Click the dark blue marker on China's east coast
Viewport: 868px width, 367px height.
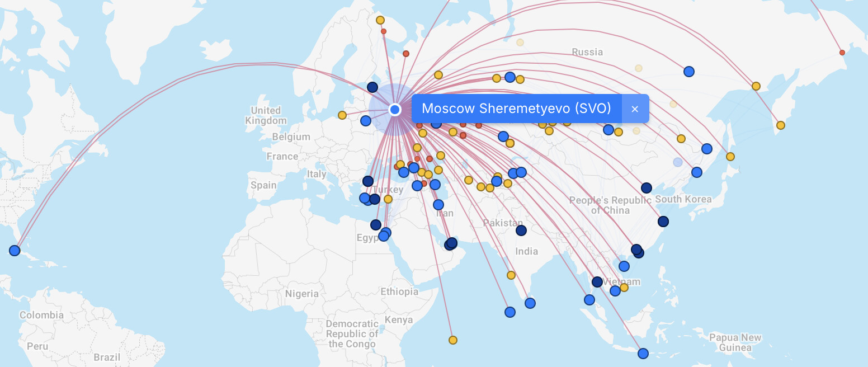[663, 222]
